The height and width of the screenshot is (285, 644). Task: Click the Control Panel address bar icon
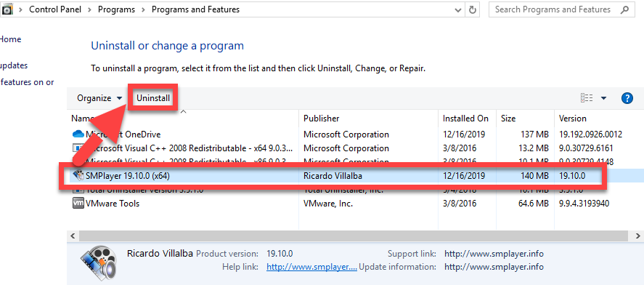click(x=7, y=9)
